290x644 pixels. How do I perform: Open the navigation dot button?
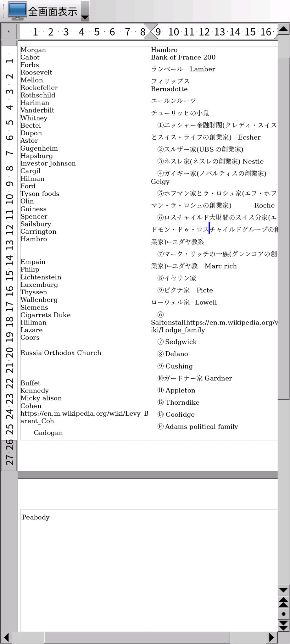coord(283,614)
